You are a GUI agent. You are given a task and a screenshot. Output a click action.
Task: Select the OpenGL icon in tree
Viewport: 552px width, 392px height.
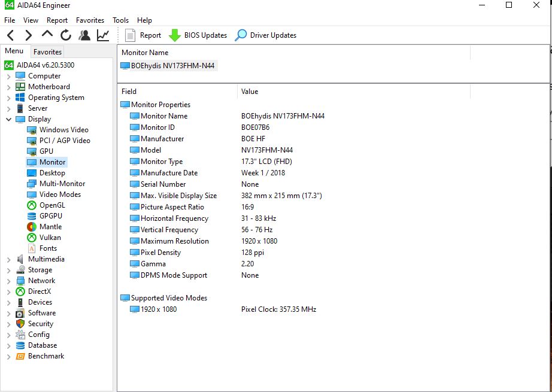click(32, 205)
